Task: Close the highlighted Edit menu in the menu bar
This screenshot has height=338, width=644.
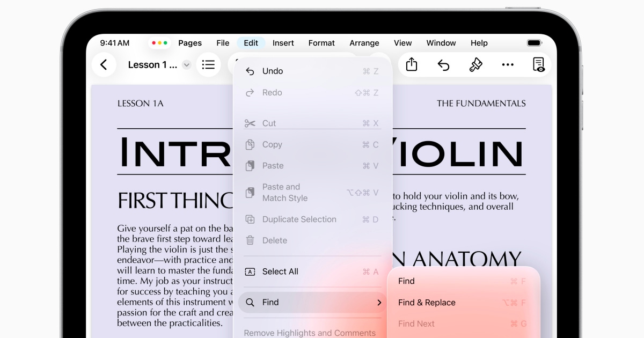Action: 251,43
